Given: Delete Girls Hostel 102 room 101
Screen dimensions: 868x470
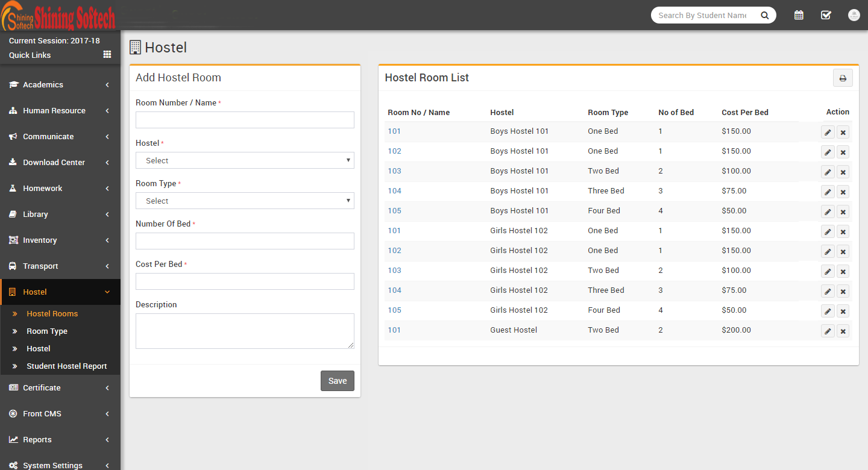Looking at the screenshot, I should tap(843, 231).
